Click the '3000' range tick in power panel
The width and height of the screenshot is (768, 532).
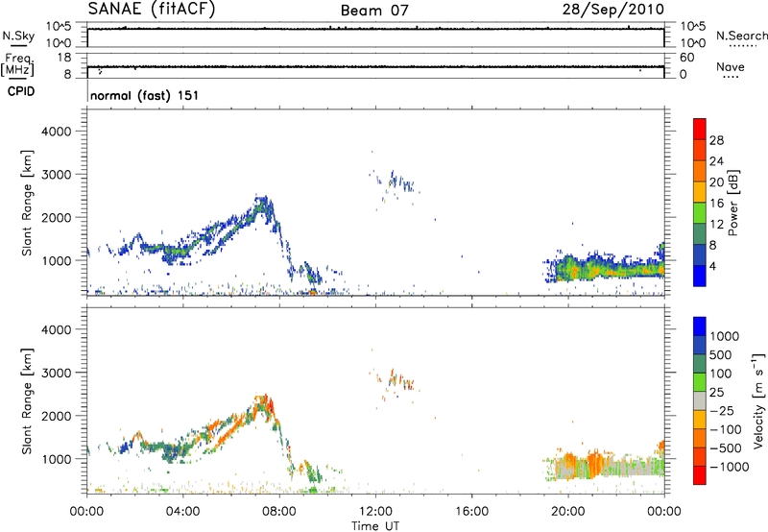tap(56, 175)
